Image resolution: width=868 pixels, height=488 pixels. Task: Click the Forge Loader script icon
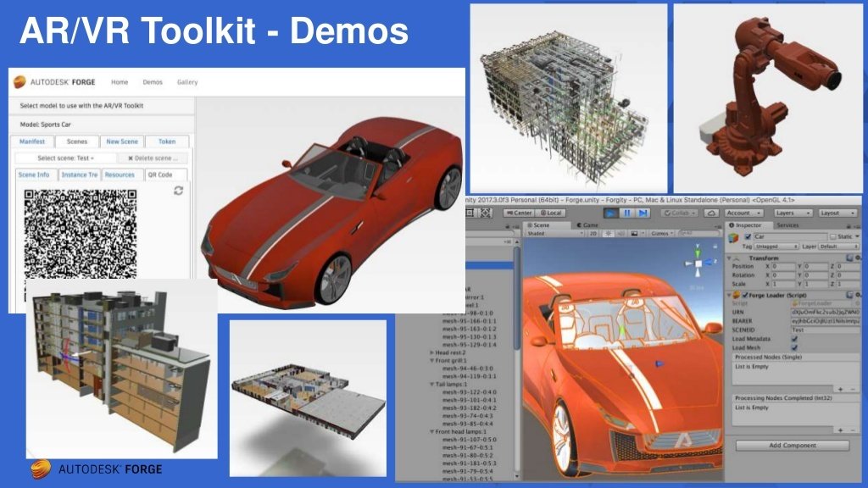point(737,296)
